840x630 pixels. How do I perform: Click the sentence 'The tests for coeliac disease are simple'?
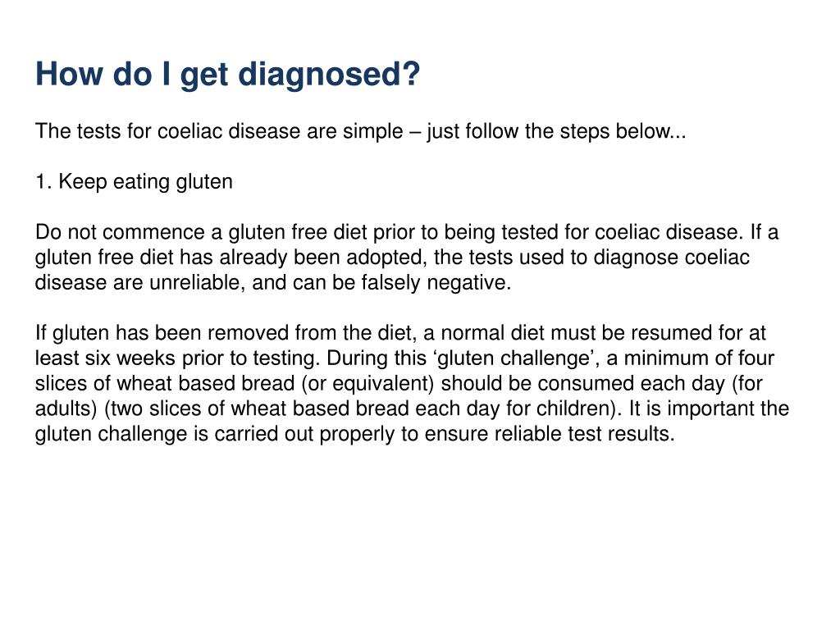coord(219,131)
